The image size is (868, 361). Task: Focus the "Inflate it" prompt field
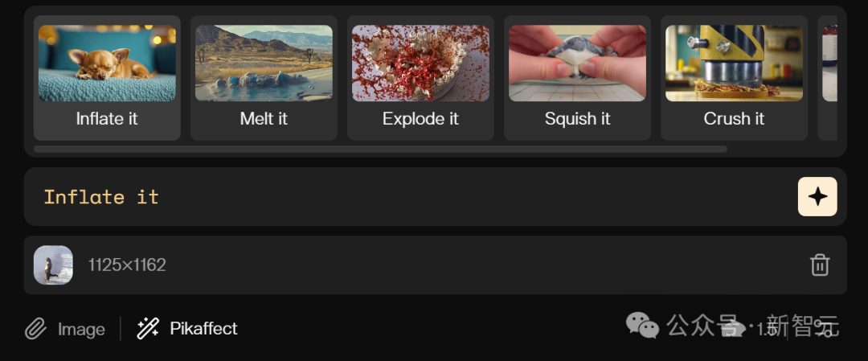tap(410, 196)
